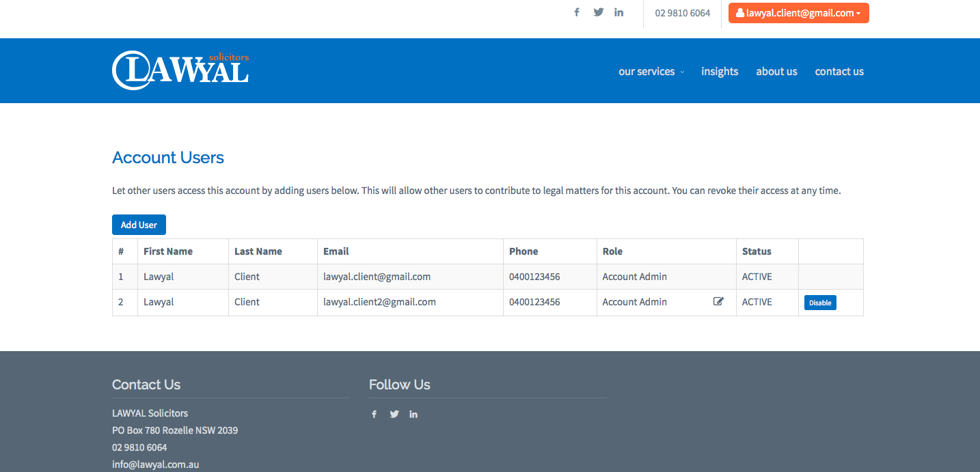Image resolution: width=980 pixels, height=472 pixels.
Task: Open the lawyal.client@gmail.com account dropdown
Action: [798, 13]
